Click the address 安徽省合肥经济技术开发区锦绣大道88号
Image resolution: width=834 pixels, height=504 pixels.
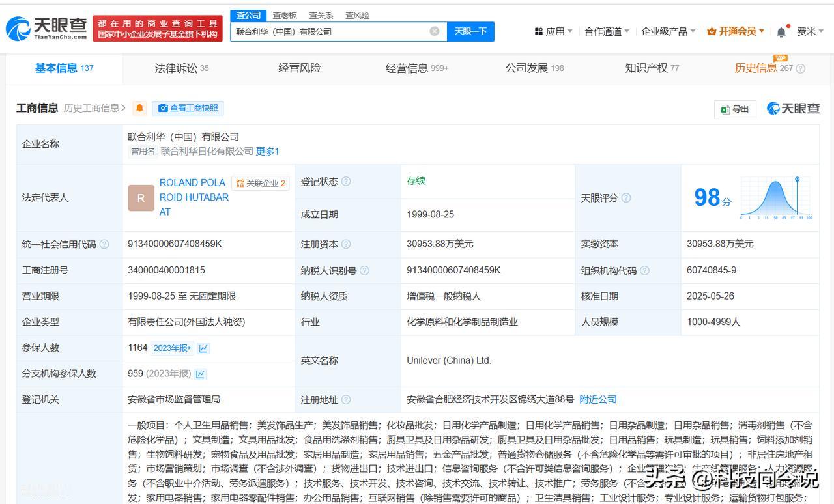pyautogui.click(x=491, y=400)
